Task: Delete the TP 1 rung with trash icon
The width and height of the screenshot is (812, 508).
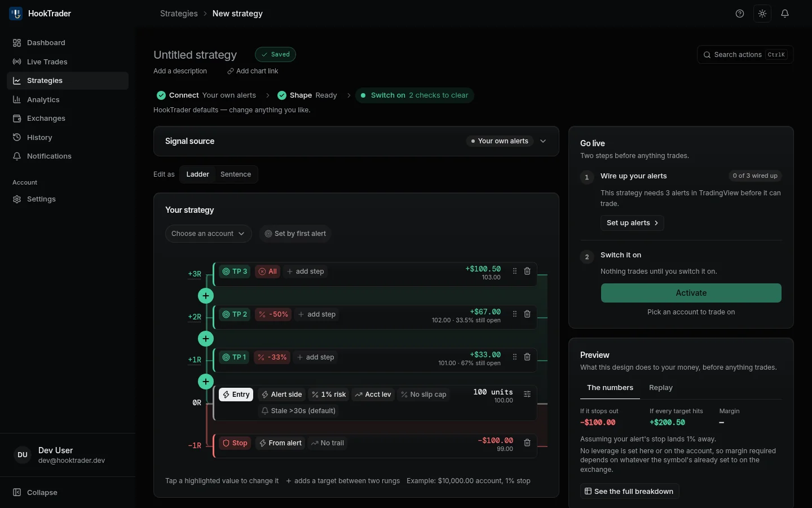Action: pos(527,357)
